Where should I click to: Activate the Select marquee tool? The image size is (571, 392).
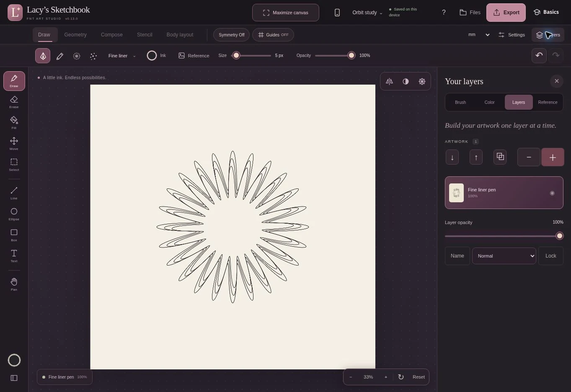tap(14, 165)
